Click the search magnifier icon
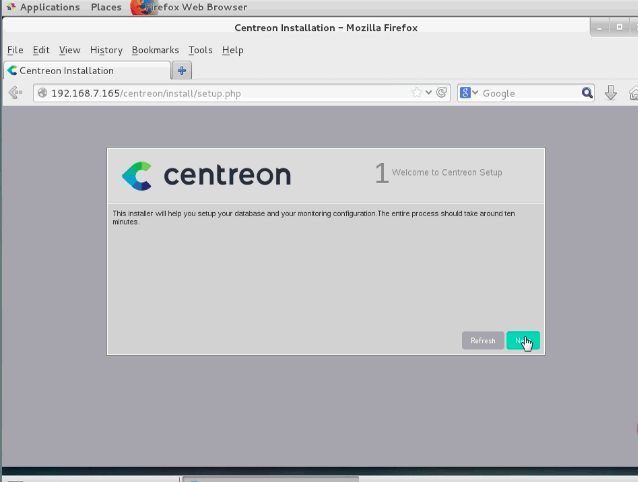This screenshot has width=638, height=482. pos(587,93)
